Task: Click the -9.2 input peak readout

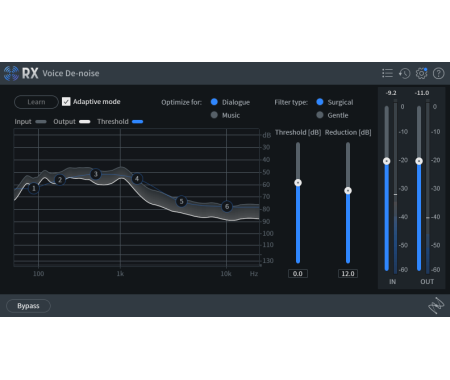Action: tap(391, 93)
